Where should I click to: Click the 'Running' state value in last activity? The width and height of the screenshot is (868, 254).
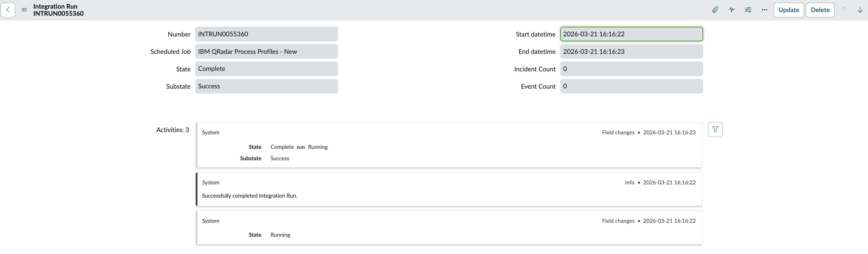point(280,235)
